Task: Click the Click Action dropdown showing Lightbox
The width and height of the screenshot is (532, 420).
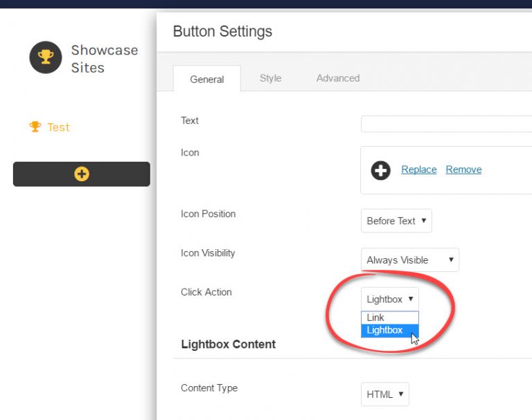Action: pos(389,299)
